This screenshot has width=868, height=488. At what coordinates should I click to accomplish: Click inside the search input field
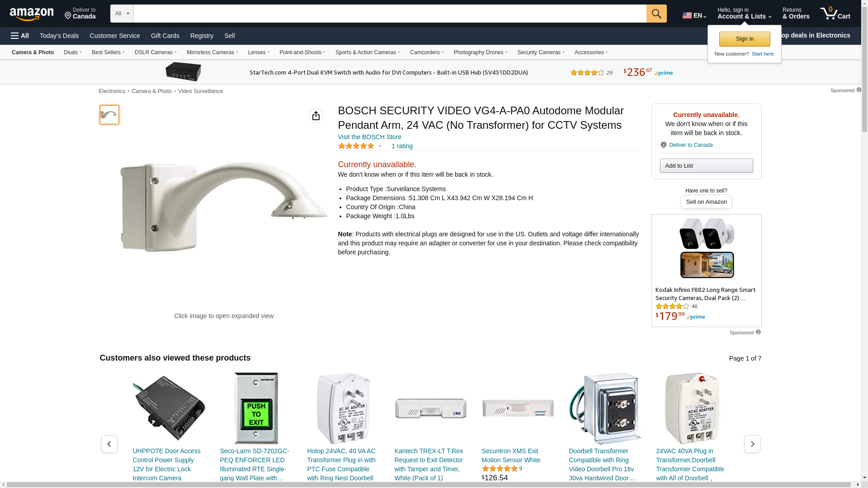coord(390,14)
